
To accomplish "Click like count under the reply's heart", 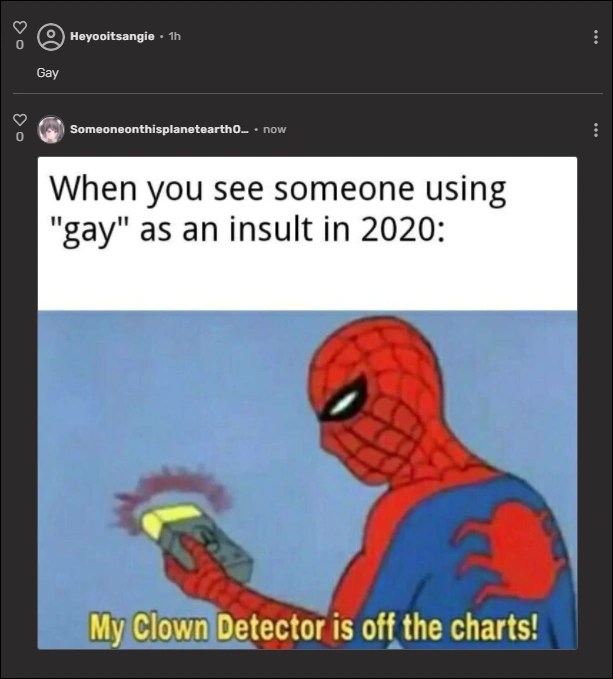I will [x=19, y=137].
